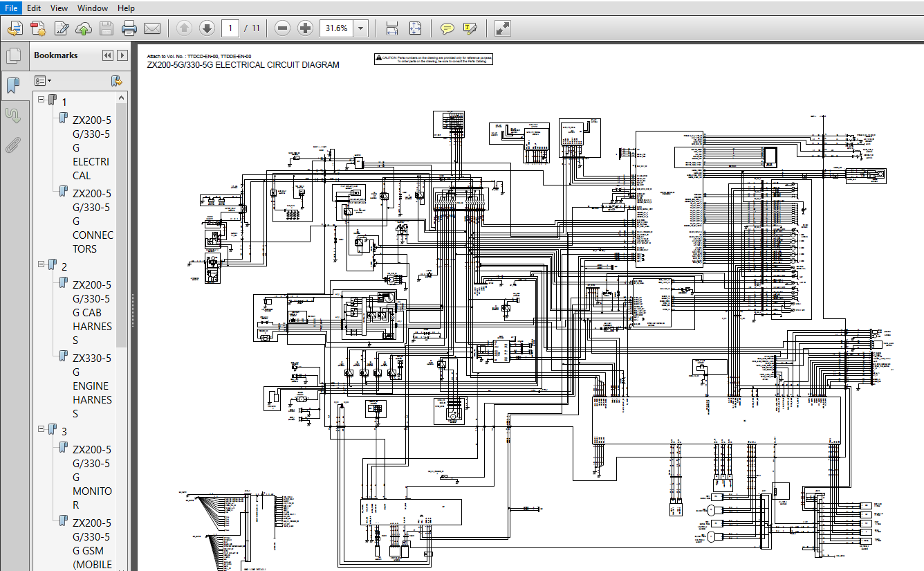
Task: Open the View menu
Action: pyautogui.click(x=59, y=8)
